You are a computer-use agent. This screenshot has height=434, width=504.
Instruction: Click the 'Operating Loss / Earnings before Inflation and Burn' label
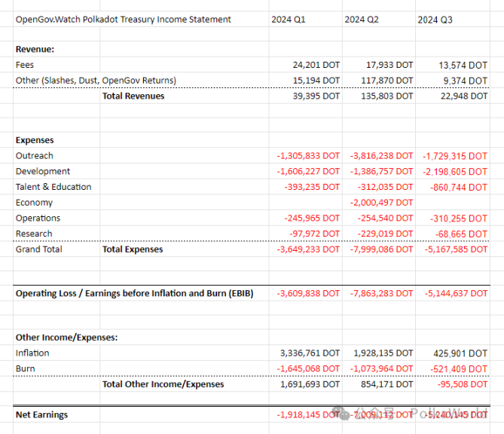134,293
